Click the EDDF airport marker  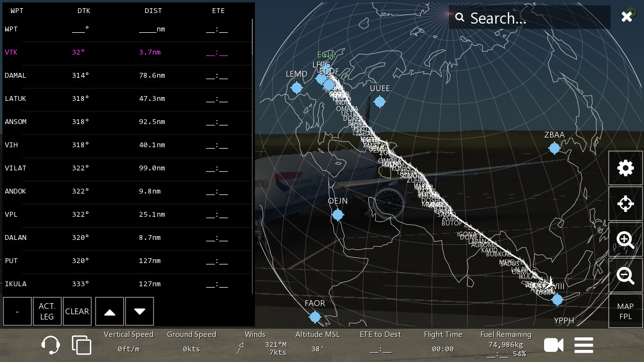(329, 84)
